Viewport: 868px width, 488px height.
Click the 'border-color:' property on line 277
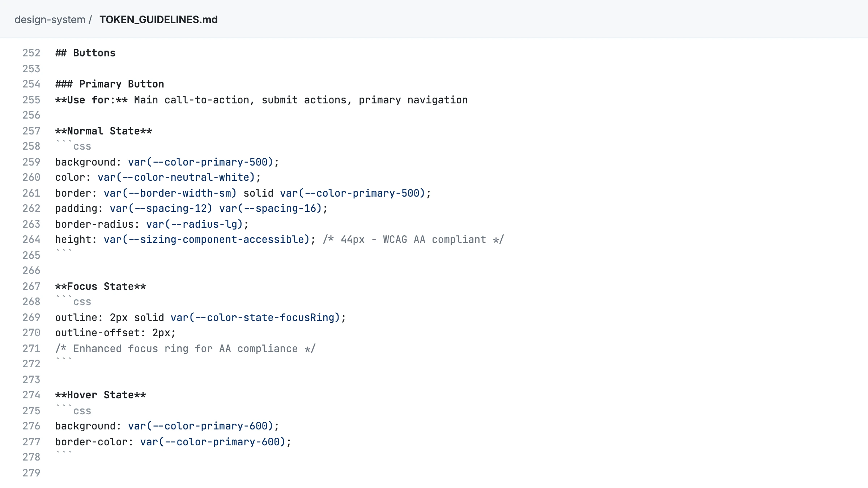(94, 442)
